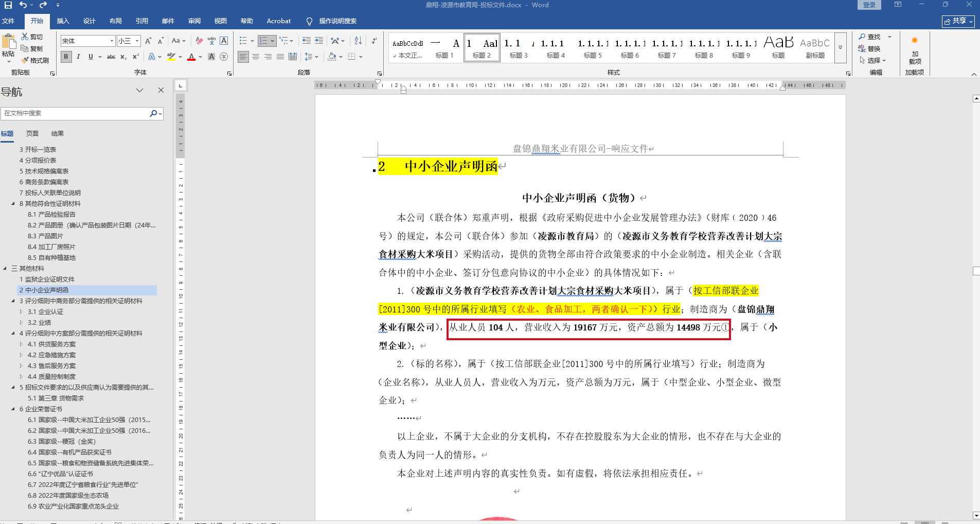Image resolution: width=980 pixels, height=524 pixels.
Task: Toggle Underline formatting
Action: pyautogui.click(x=91, y=57)
